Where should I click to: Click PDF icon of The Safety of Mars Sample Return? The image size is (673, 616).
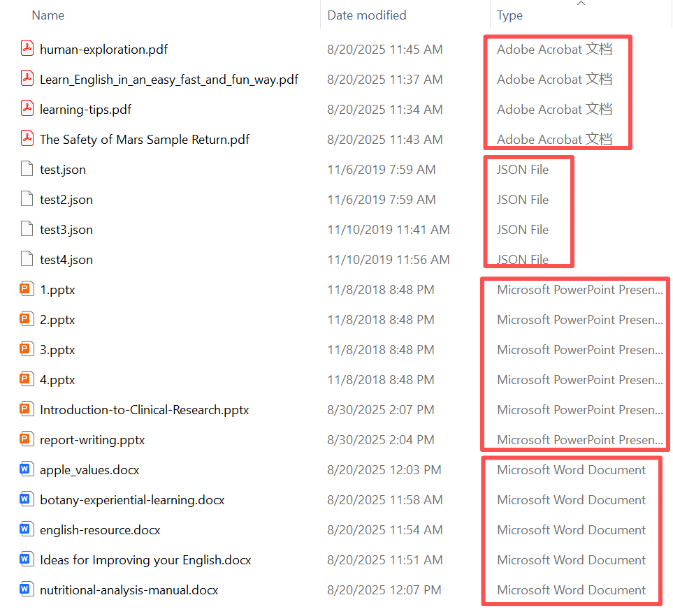(x=27, y=138)
